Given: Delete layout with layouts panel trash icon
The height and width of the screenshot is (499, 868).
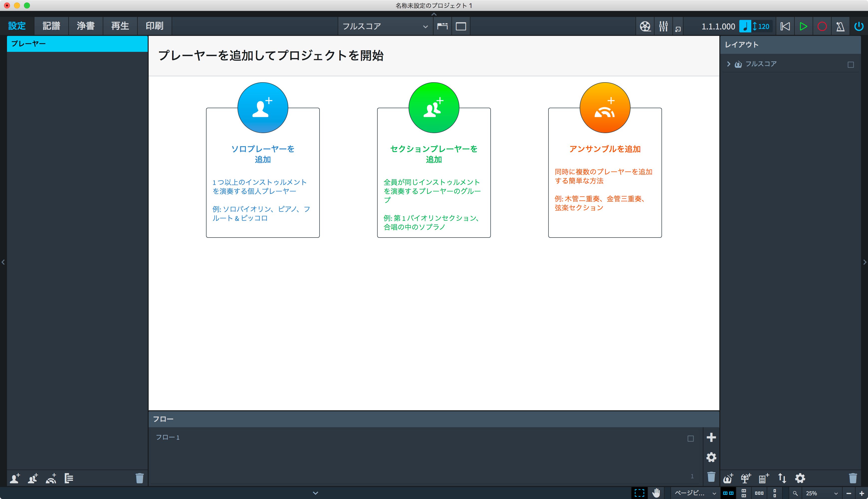Looking at the screenshot, I should coord(853,478).
